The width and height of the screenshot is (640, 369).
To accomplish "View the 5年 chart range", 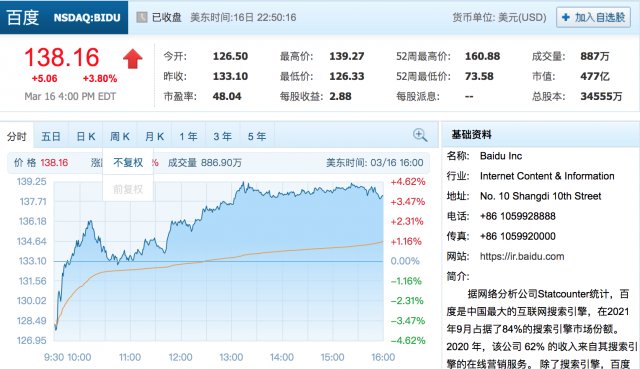I will [257, 136].
